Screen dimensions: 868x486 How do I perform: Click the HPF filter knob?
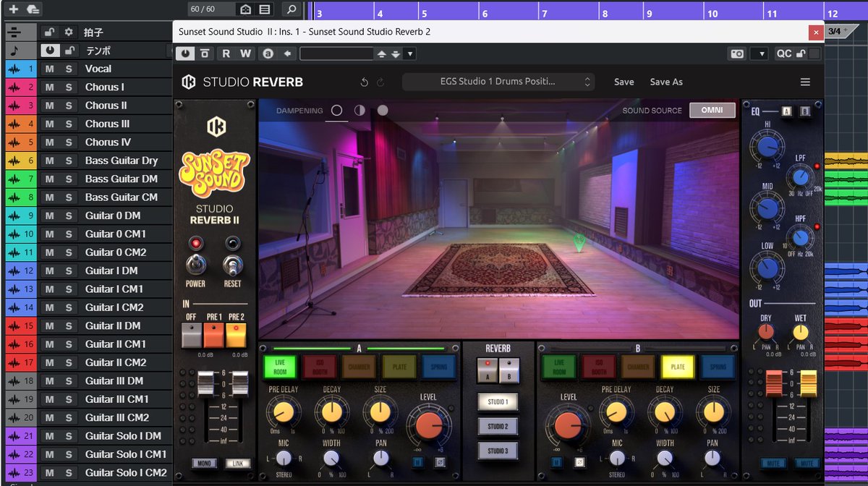click(x=800, y=238)
